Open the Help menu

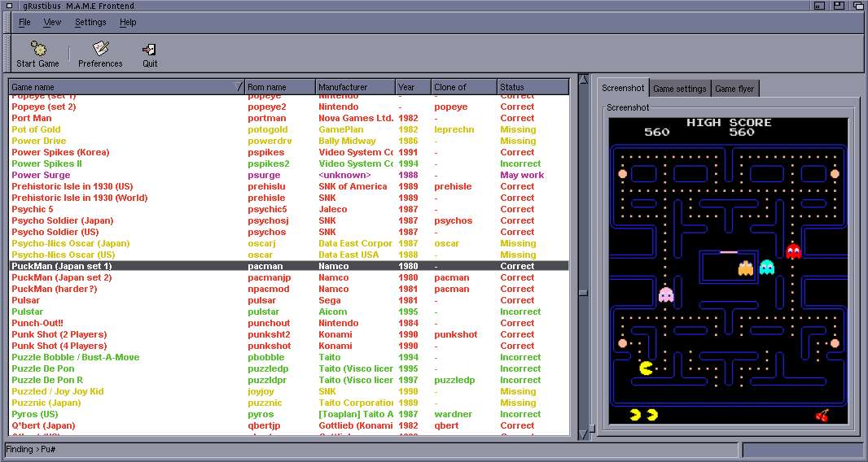(x=128, y=23)
